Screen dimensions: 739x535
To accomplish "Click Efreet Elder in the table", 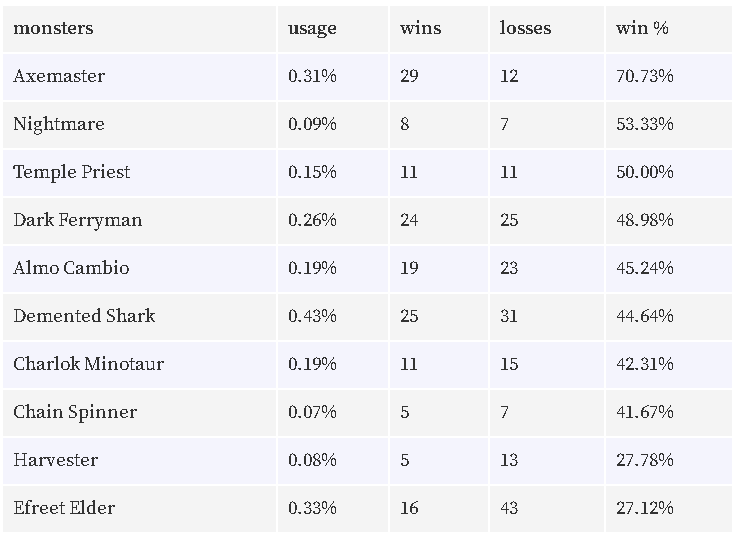I will click(x=64, y=508).
